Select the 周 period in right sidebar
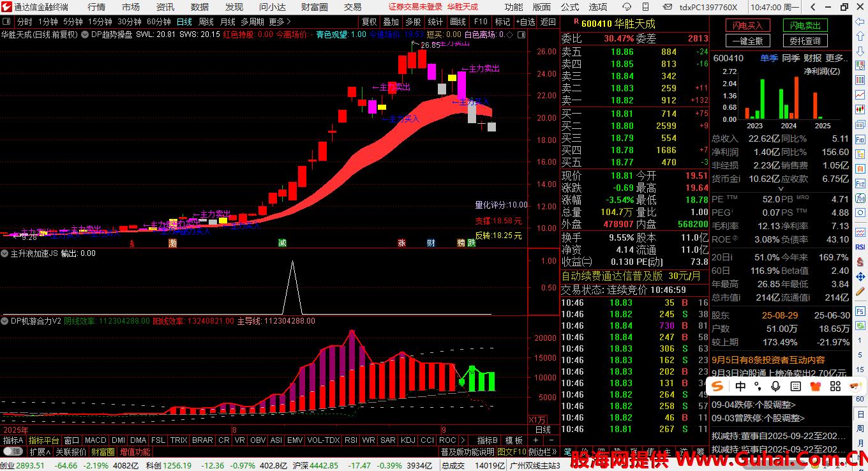The image size is (868, 471). (860, 430)
